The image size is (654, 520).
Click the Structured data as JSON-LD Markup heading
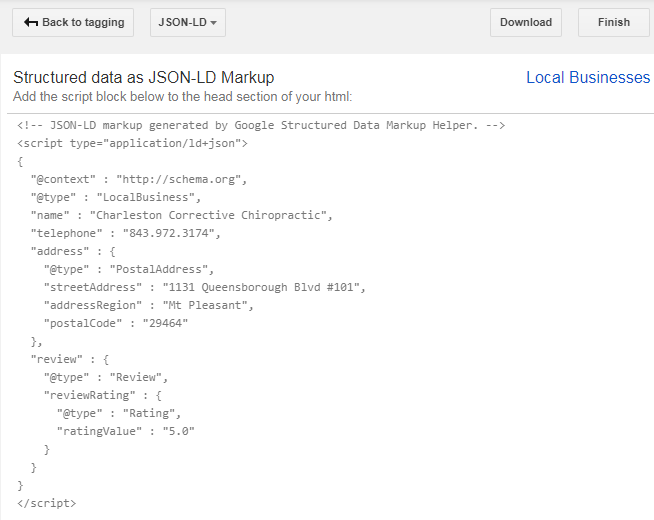tap(143, 78)
